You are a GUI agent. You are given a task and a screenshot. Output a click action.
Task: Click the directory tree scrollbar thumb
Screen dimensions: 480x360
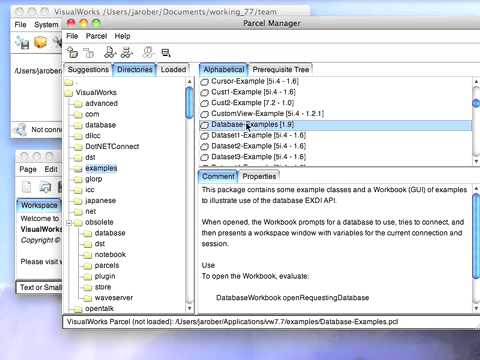tap(189, 102)
